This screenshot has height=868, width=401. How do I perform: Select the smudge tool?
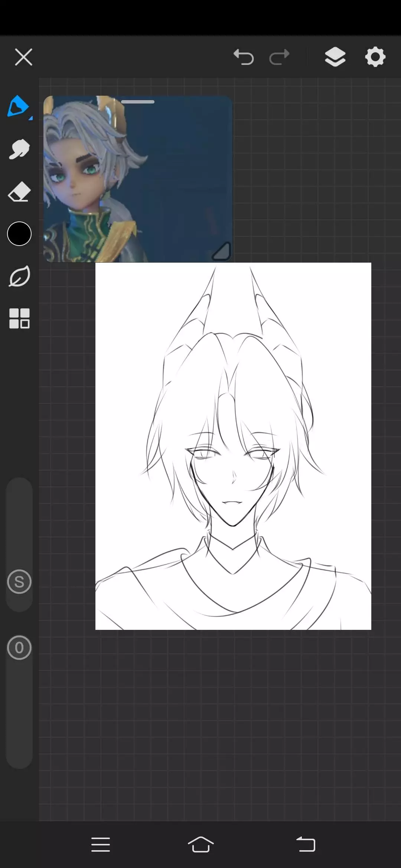tap(19, 149)
